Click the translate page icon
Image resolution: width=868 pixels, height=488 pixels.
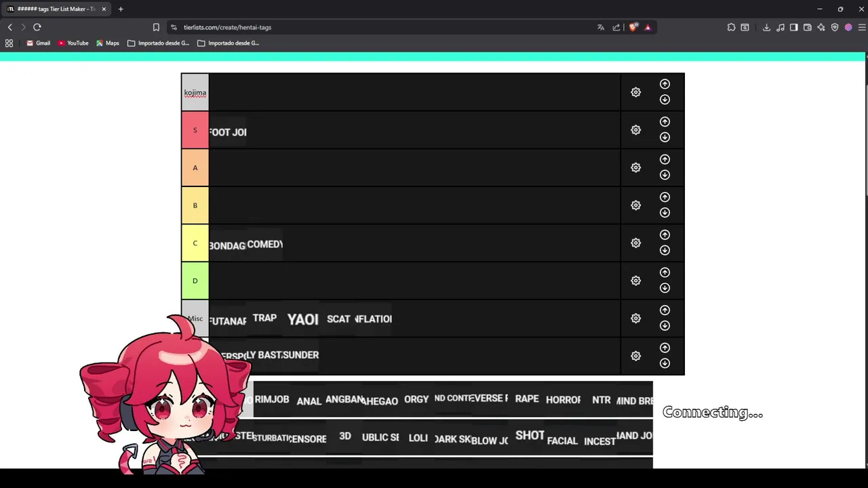(x=601, y=27)
